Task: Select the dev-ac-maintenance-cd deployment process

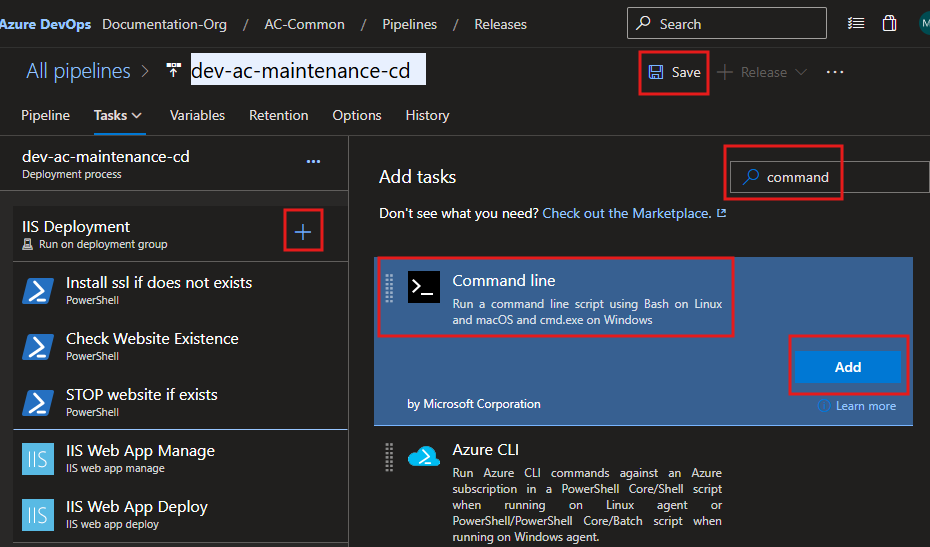Action: pyautogui.click(x=174, y=164)
